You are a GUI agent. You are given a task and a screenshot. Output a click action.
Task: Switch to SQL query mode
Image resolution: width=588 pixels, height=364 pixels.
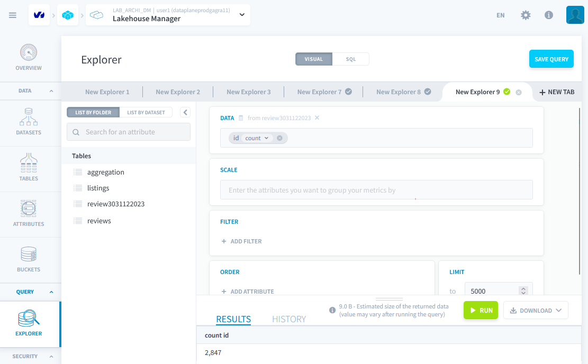coord(350,59)
